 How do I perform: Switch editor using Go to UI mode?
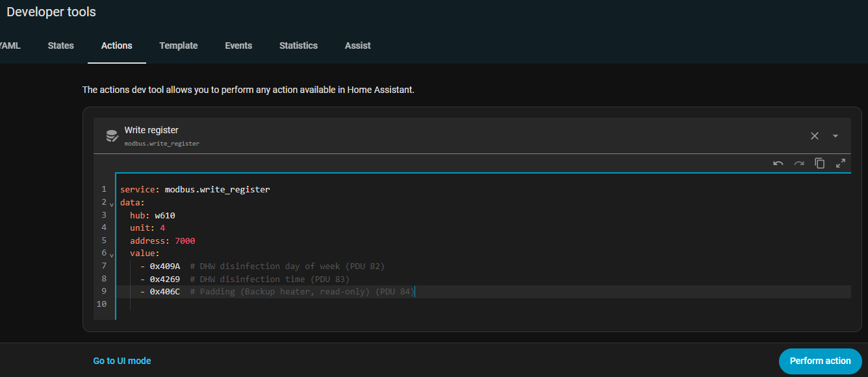click(x=122, y=361)
